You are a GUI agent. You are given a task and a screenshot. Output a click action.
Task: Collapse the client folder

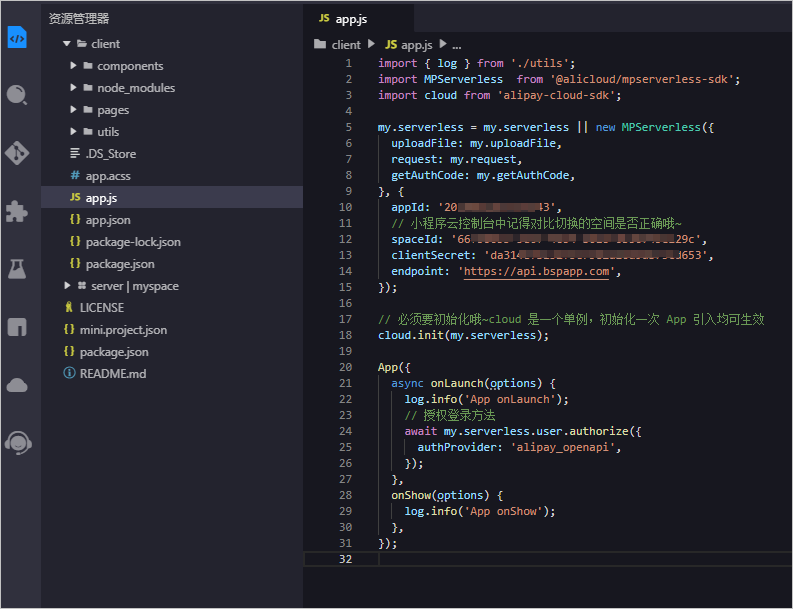(x=66, y=44)
